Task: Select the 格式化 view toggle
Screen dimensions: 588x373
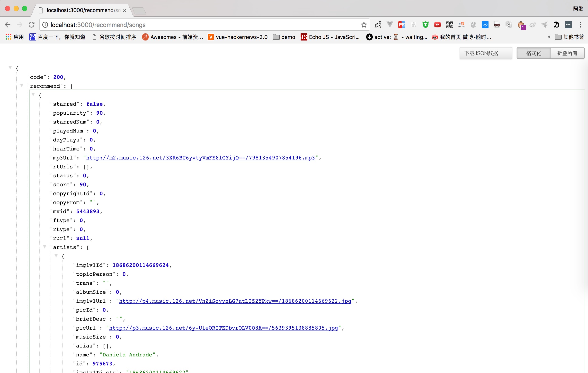Action: (x=533, y=53)
